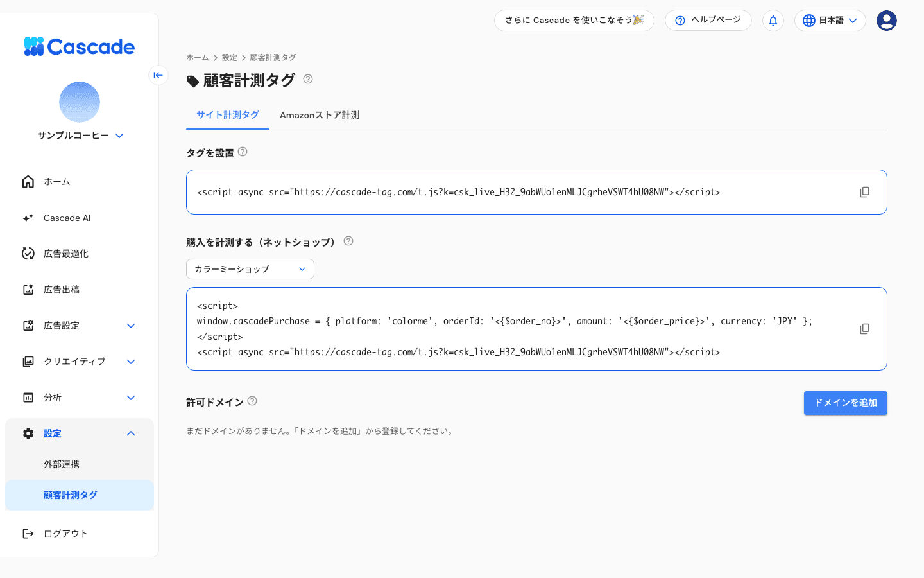The width and height of the screenshot is (924, 578).
Task: Click the 広告最適化 sidebar icon
Action: click(x=28, y=254)
